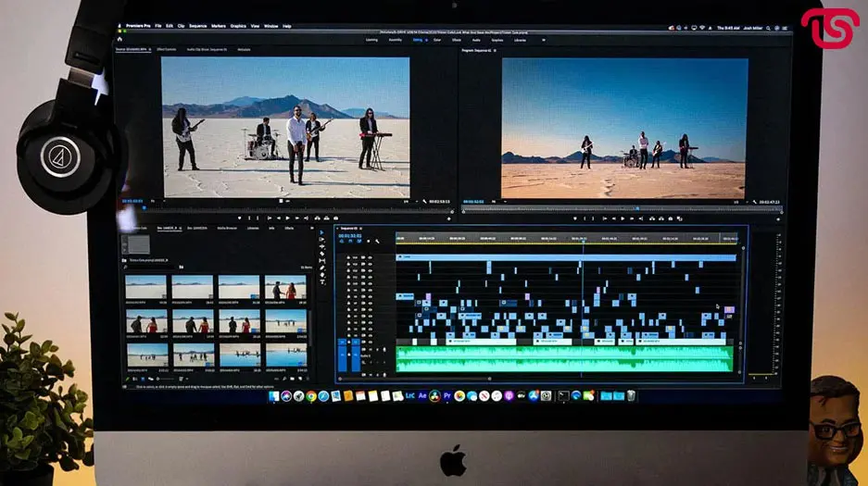Select the Razor tool in the tools panel

click(x=321, y=255)
